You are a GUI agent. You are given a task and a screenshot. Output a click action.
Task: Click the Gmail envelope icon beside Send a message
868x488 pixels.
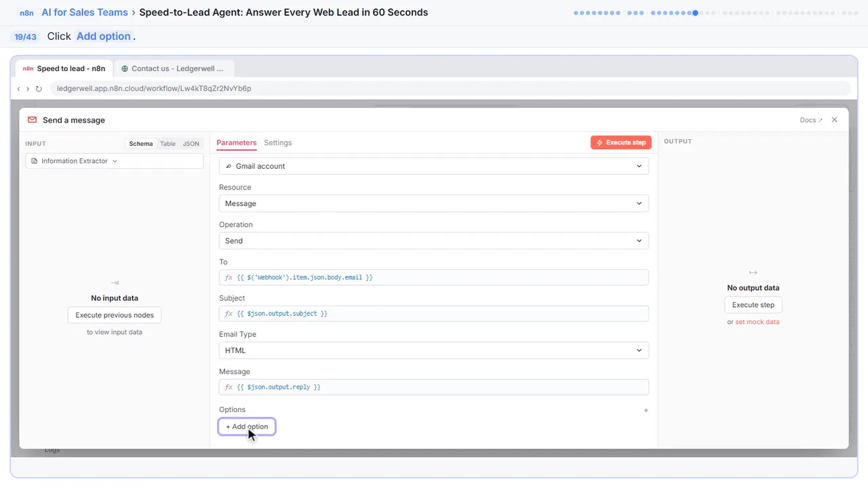(32, 120)
